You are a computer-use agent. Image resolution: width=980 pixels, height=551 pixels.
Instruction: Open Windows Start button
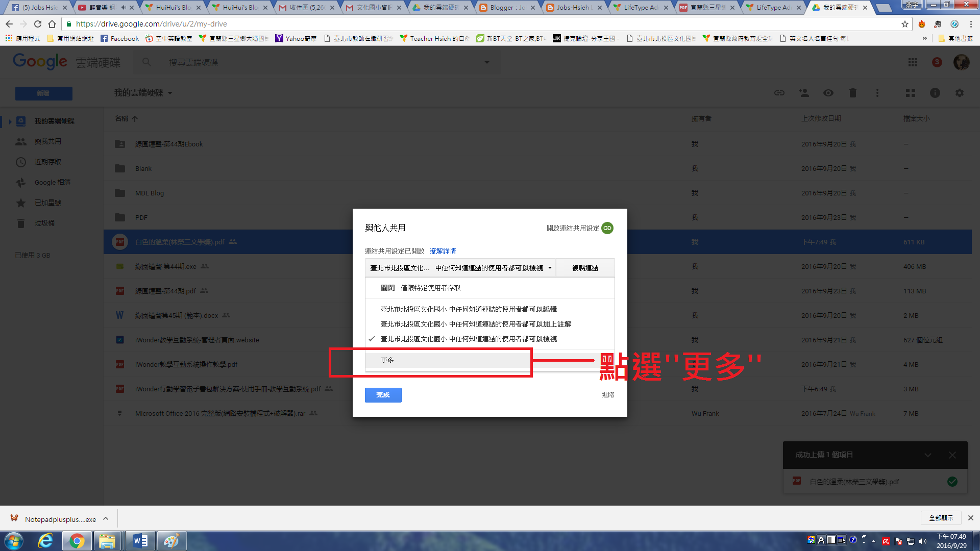14,541
